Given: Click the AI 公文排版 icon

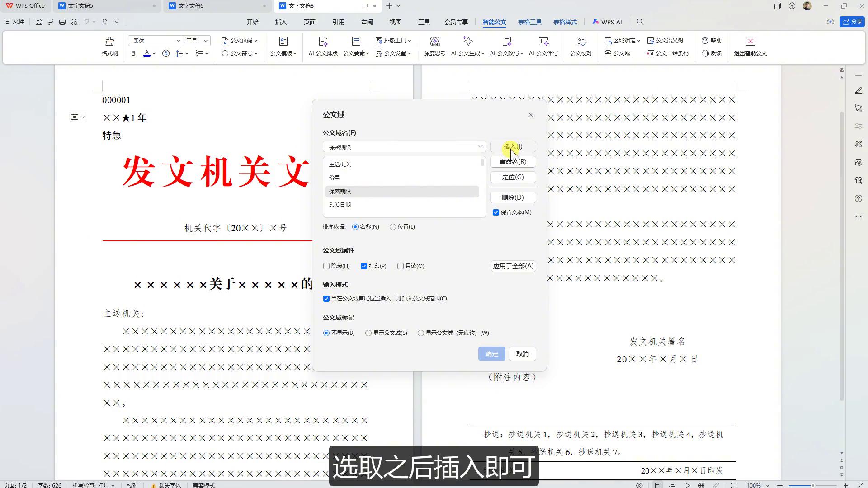Looking at the screenshot, I should pyautogui.click(x=323, y=47).
